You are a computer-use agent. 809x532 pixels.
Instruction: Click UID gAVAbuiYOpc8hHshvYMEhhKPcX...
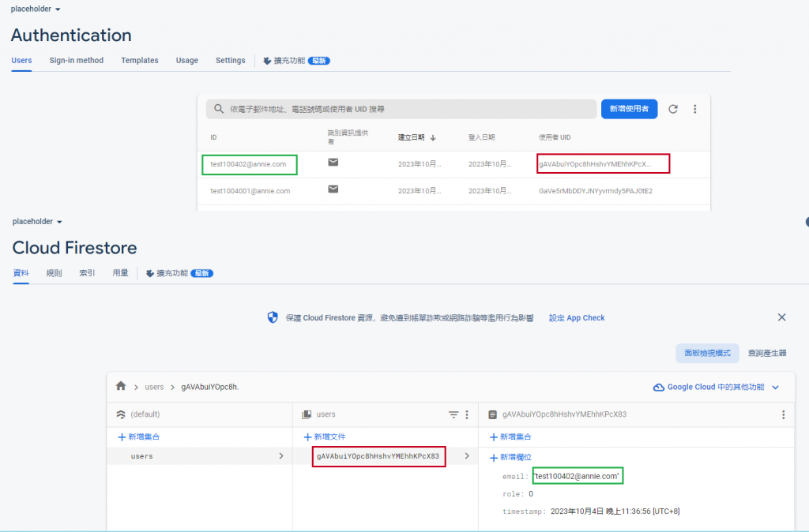click(595, 164)
